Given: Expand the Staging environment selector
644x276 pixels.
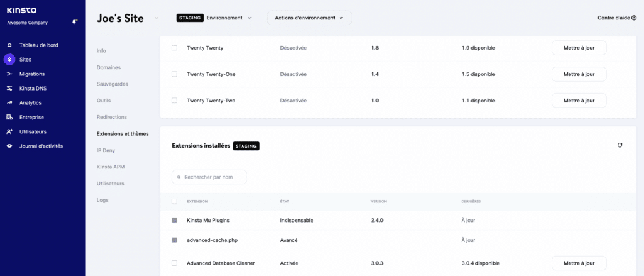Looking at the screenshot, I should click(x=249, y=18).
